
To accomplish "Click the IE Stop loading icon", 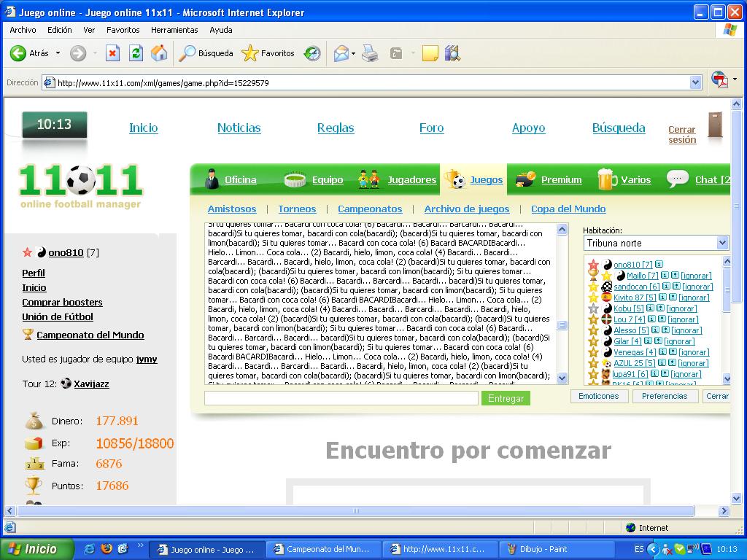I will click(x=112, y=53).
